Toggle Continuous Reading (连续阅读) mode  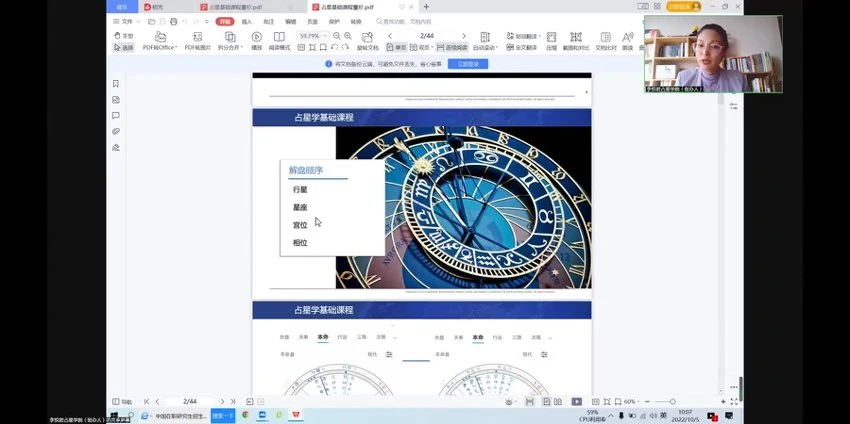pyautogui.click(x=452, y=48)
